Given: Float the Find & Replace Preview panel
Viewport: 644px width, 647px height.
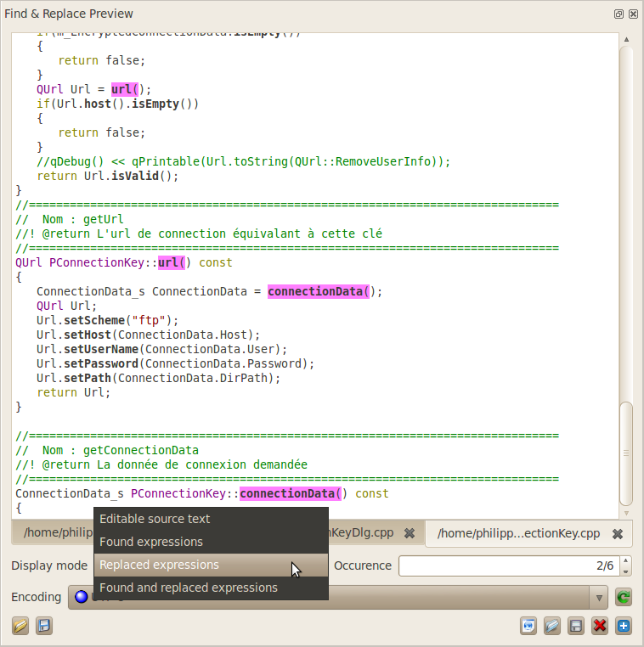Looking at the screenshot, I should (x=619, y=14).
